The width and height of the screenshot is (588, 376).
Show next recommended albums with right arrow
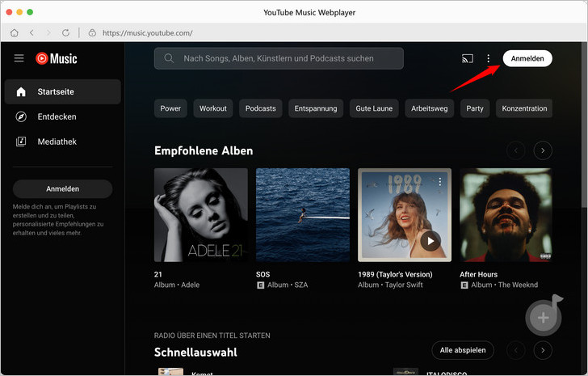point(543,150)
